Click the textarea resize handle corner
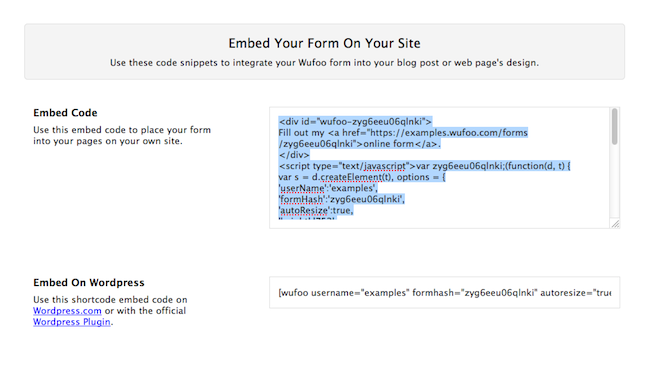This screenshot has width=650, height=377. [615, 224]
